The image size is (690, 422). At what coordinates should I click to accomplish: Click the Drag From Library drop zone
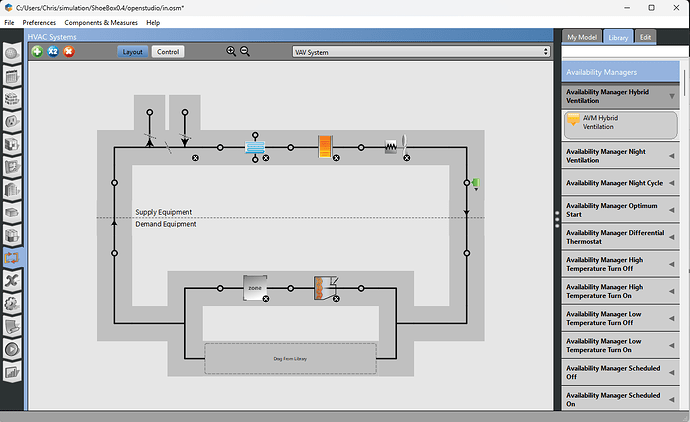coord(290,358)
